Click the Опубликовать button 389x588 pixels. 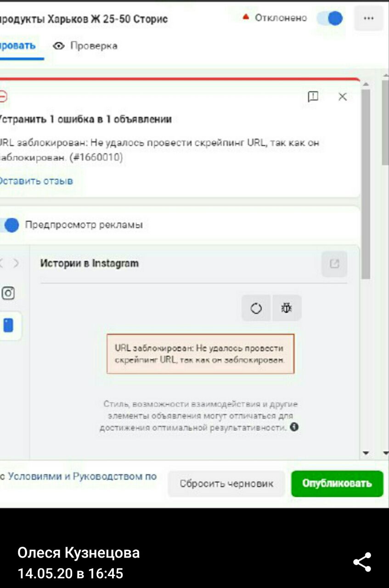click(x=337, y=484)
